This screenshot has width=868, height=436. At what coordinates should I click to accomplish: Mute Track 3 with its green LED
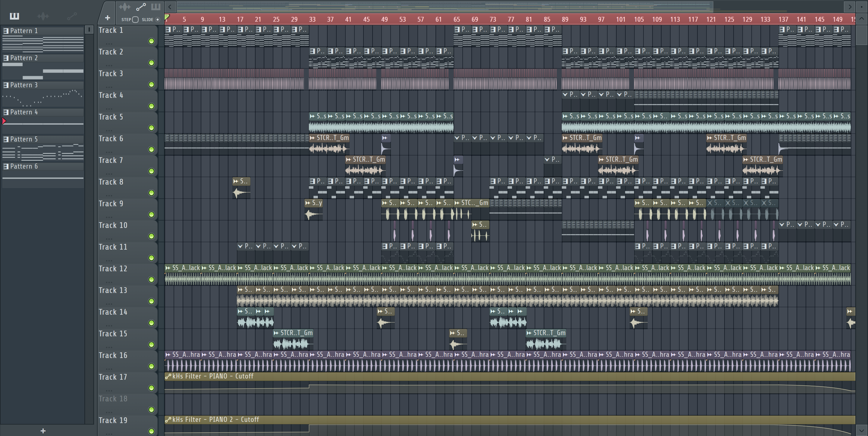point(151,85)
